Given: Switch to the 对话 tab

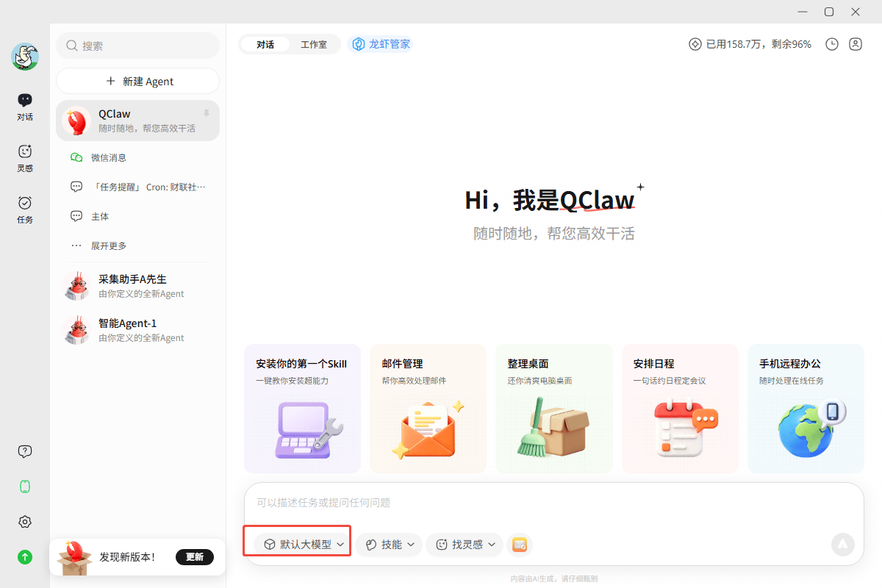Looking at the screenshot, I should (x=265, y=44).
